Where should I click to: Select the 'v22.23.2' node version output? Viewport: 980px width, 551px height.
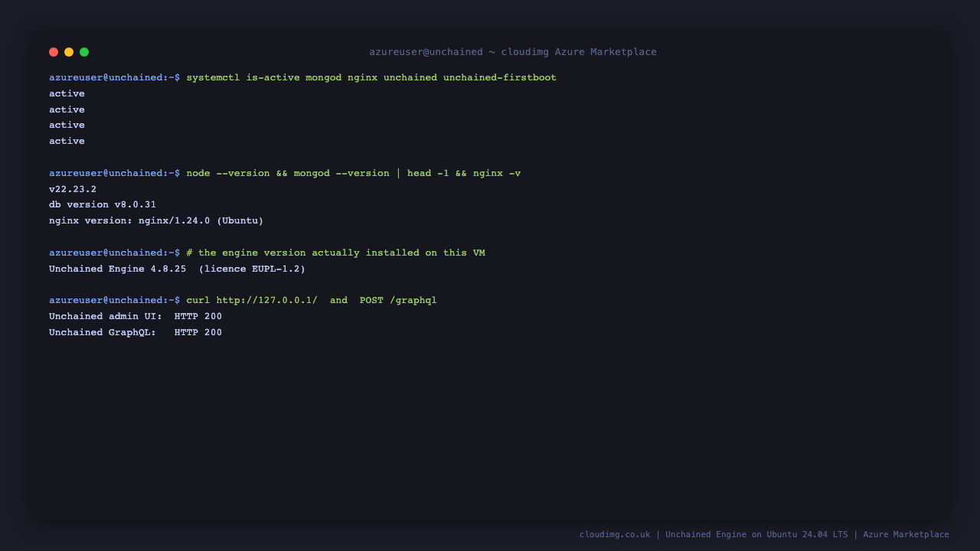click(73, 189)
